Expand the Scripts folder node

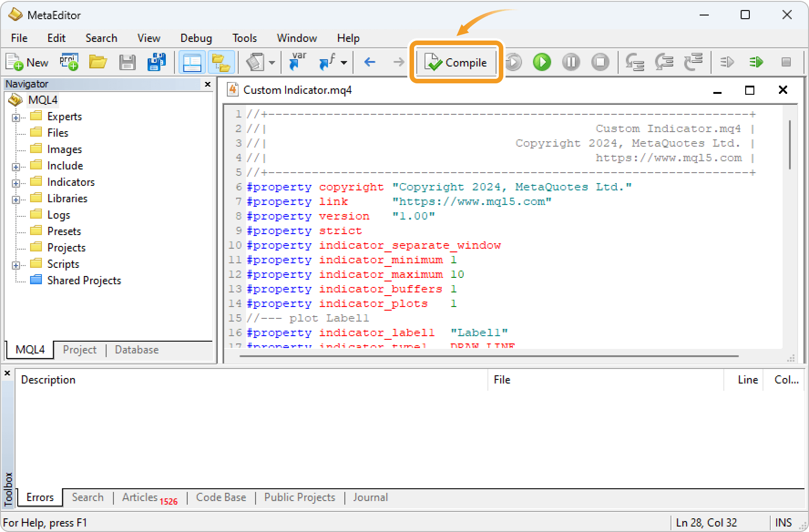tap(16, 266)
